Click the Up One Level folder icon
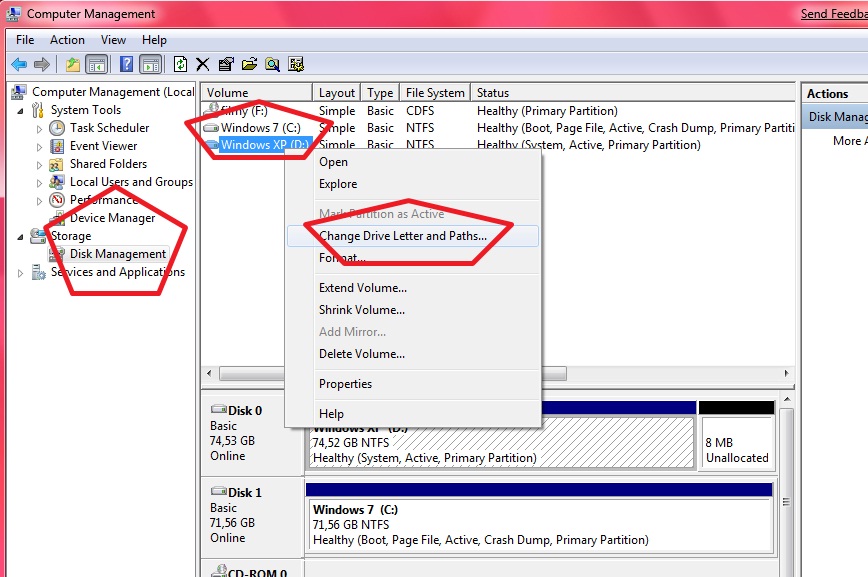This screenshot has width=868, height=577. point(73,64)
